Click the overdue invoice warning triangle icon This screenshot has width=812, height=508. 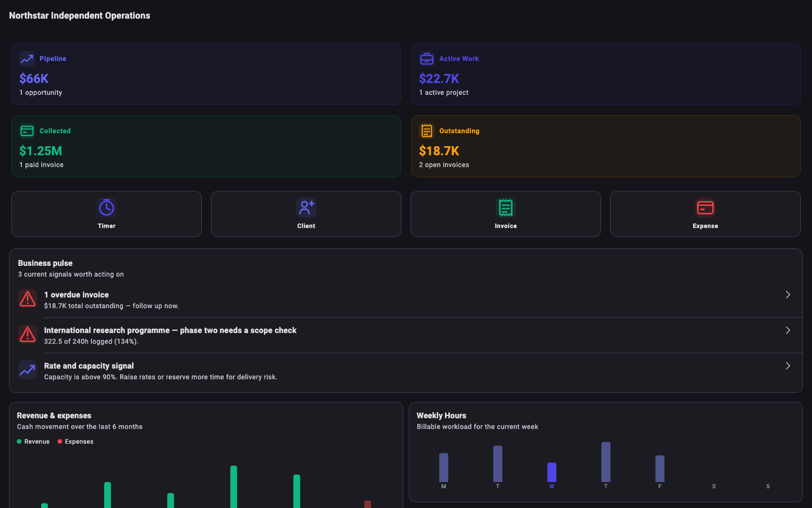click(x=28, y=299)
